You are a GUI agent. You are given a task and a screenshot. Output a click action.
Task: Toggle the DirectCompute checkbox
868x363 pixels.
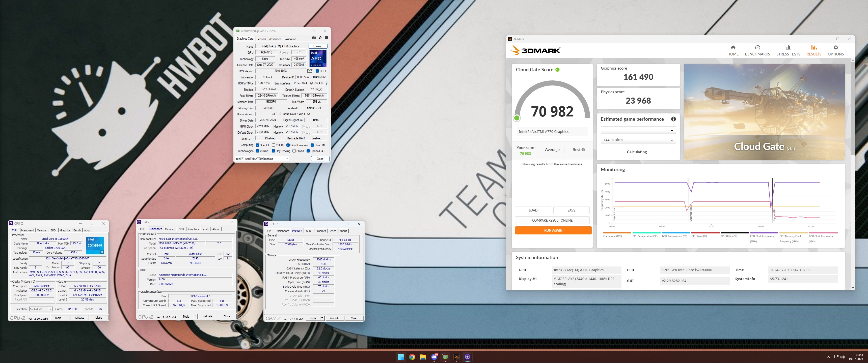(x=288, y=145)
